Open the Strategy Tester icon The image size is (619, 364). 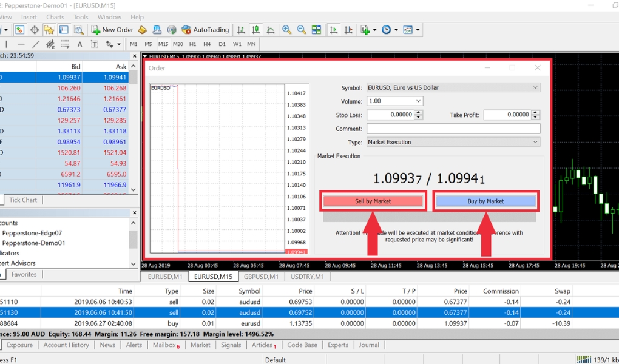(x=78, y=30)
